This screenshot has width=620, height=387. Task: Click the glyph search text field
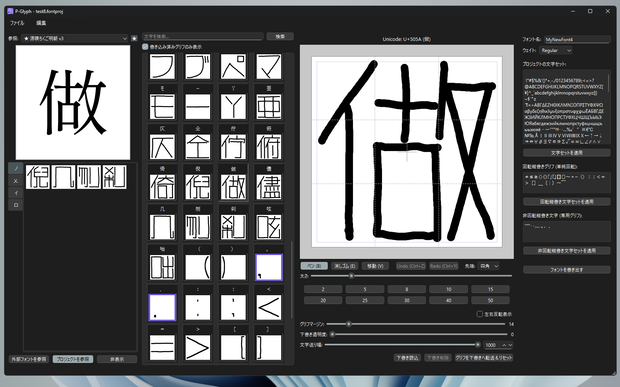click(203, 36)
